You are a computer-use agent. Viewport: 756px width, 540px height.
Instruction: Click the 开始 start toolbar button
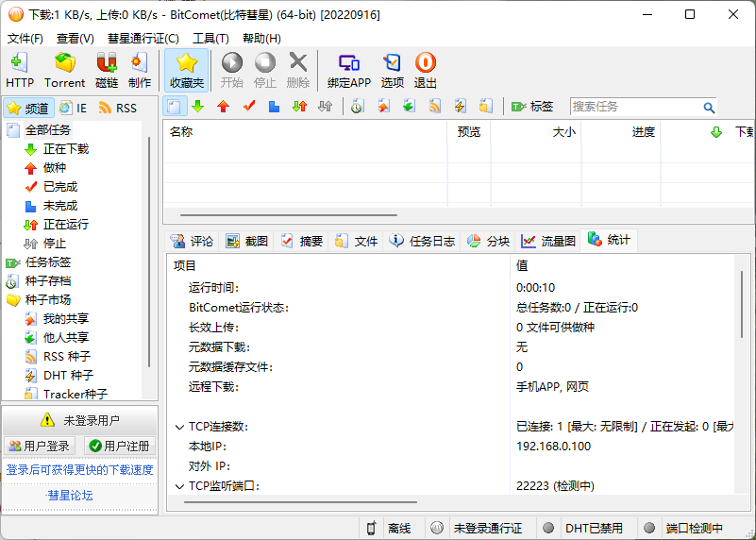(x=232, y=71)
